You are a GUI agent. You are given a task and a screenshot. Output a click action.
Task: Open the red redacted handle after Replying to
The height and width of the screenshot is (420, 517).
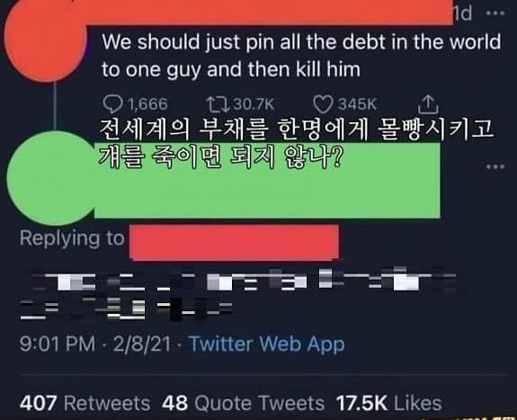[234, 243]
